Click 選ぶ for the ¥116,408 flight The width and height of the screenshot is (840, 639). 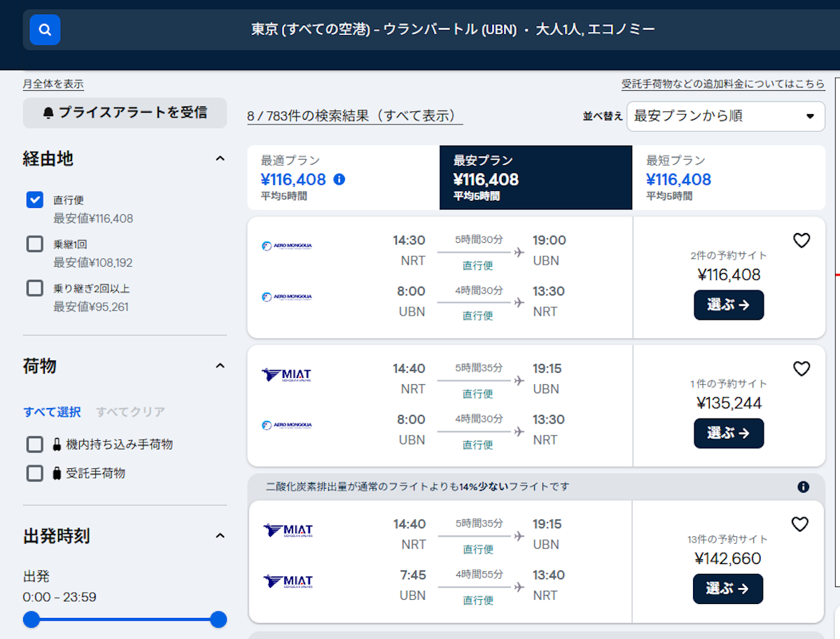tap(729, 305)
